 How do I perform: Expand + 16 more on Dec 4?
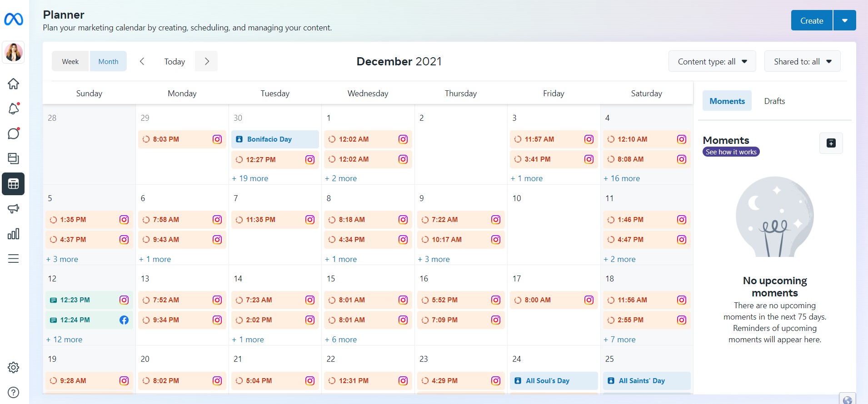(x=622, y=178)
